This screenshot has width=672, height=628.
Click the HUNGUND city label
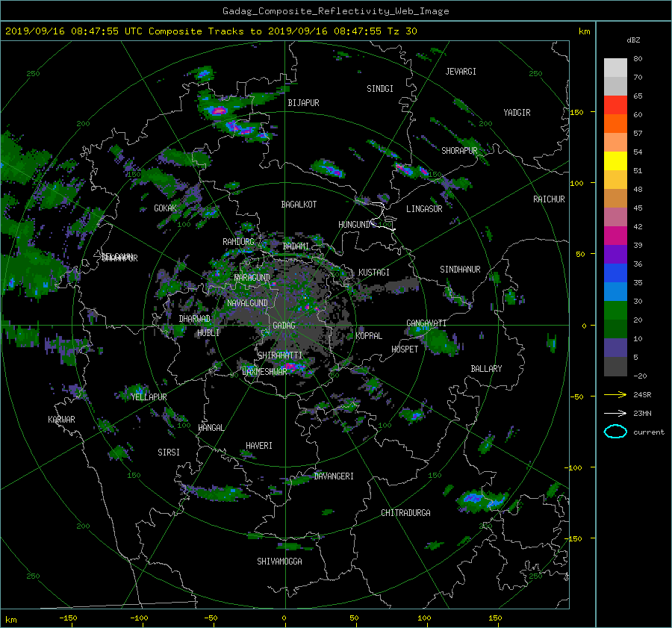pos(354,225)
